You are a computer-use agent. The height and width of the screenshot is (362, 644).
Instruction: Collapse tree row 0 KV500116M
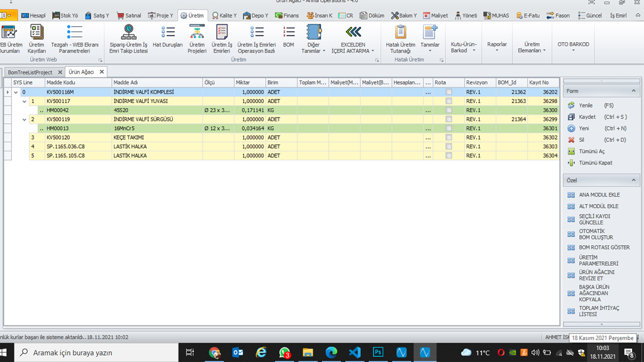click(16, 92)
